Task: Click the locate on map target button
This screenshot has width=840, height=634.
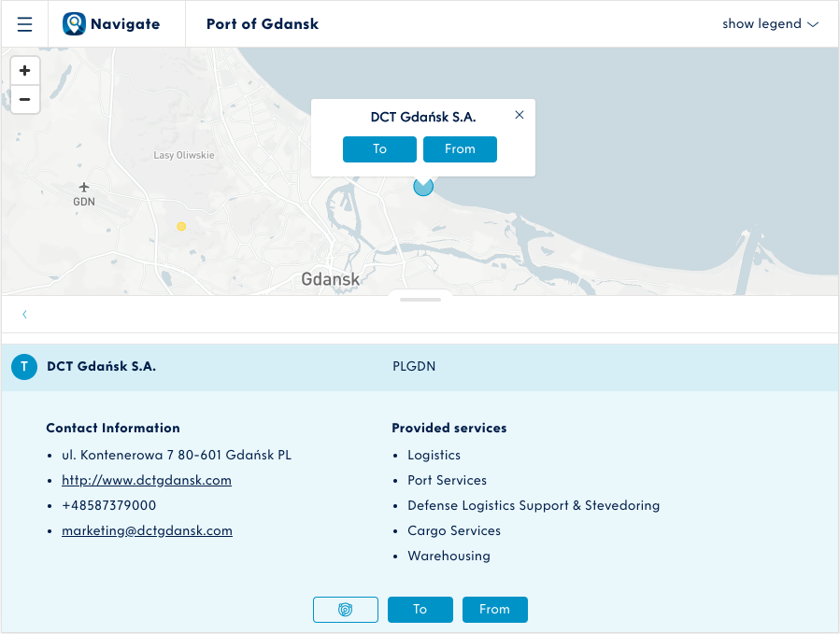Action: click(x=346, y=610)
